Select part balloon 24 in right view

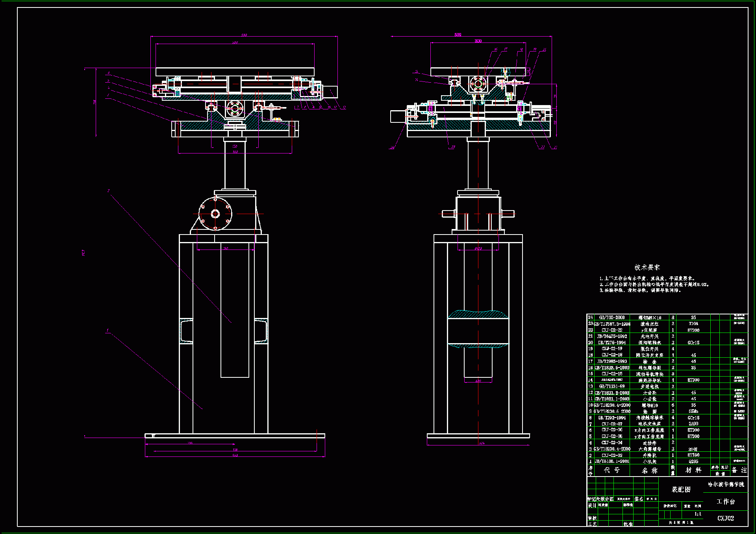click(392, 148)
